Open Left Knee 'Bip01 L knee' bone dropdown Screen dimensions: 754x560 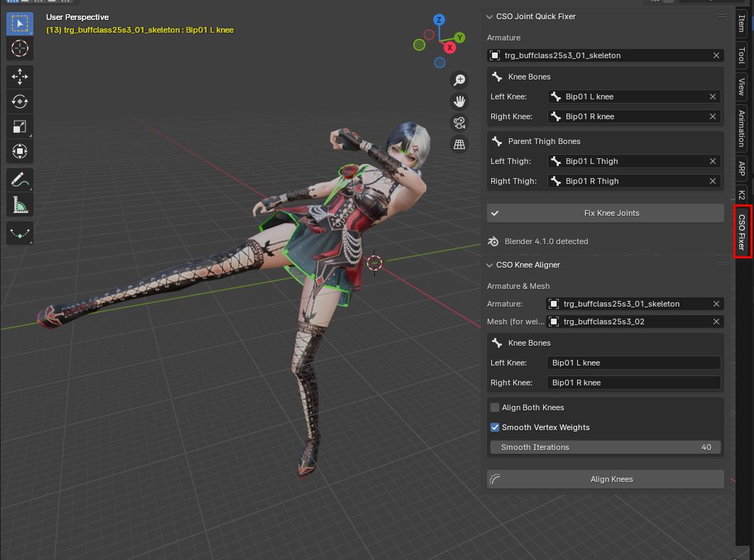tap(634, 97)
